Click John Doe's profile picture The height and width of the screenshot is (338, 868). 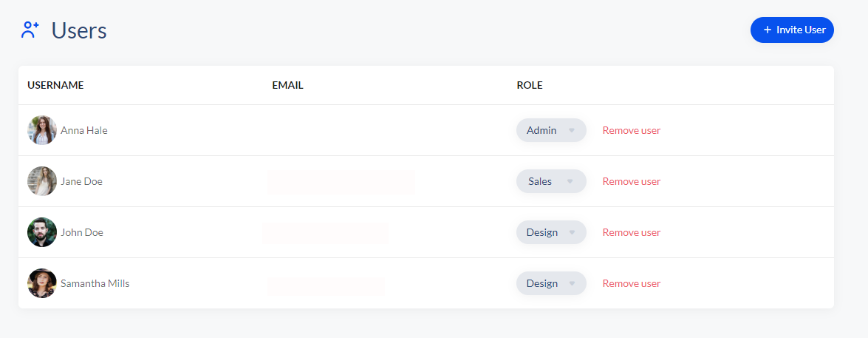coord(42,232)
